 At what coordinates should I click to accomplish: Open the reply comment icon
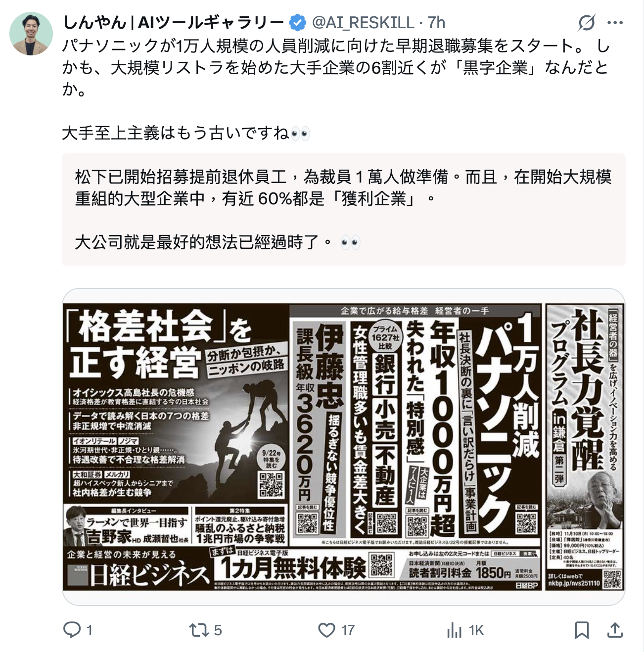click(72, 630)
